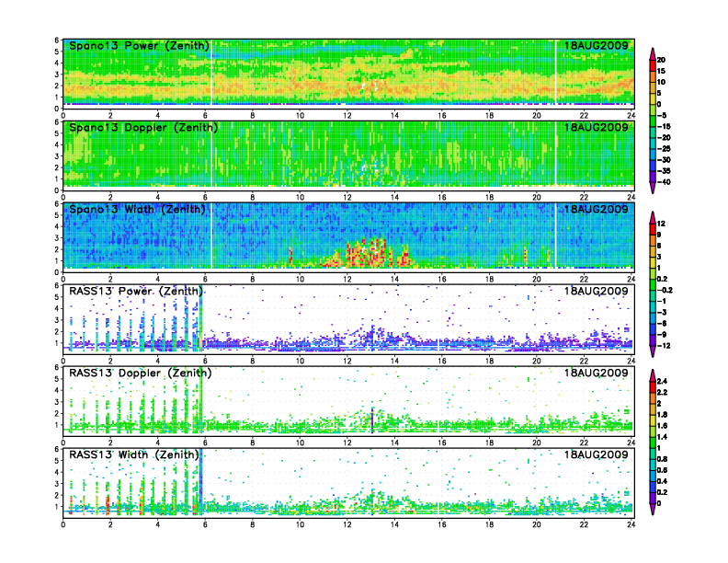Click hour '24' tick below the RASS13 Width panel
728x563 pixels.
(x=631, y=524)
